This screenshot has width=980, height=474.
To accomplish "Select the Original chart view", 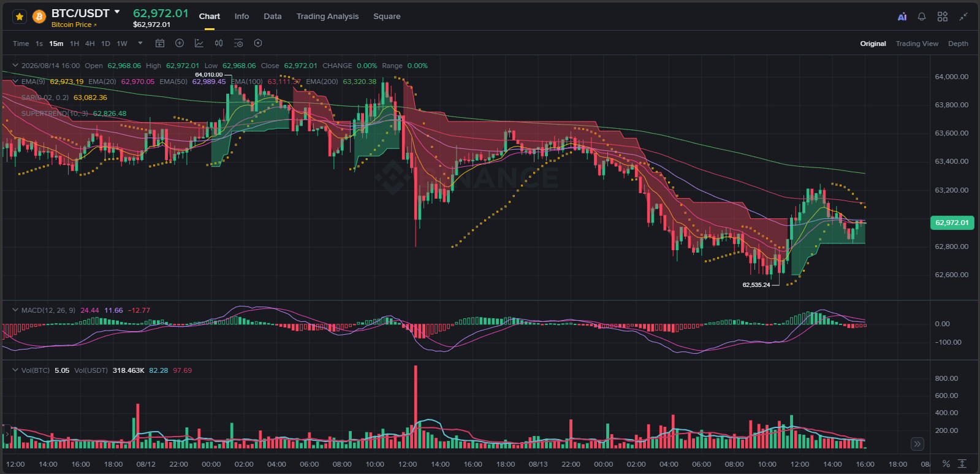I will (873, 44).
